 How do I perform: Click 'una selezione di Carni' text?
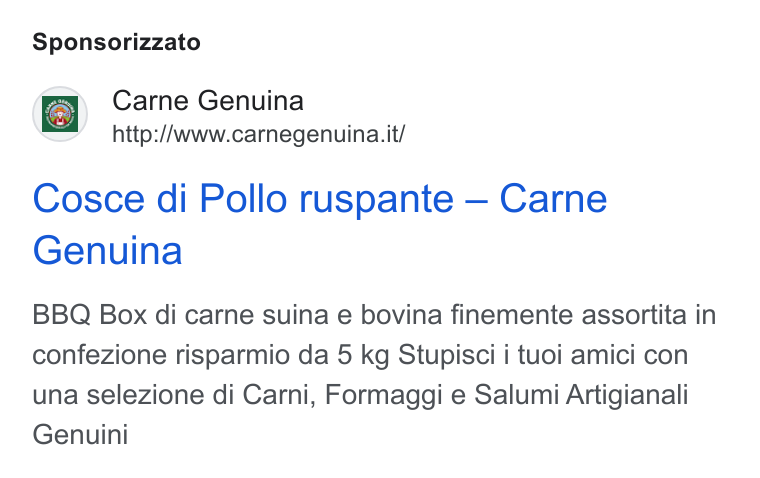pyautogui.click(x=174, y=395)
